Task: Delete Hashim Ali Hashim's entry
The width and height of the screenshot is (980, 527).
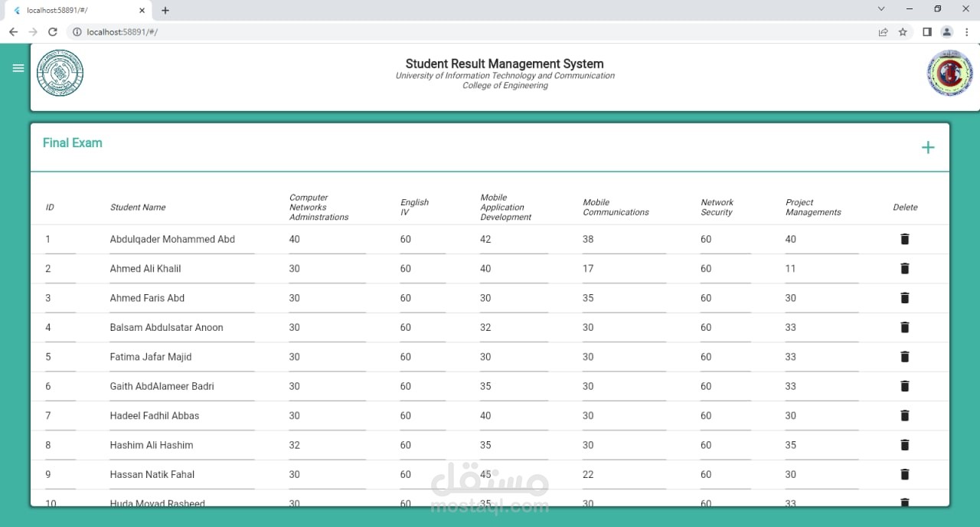Action: [904, 445]
